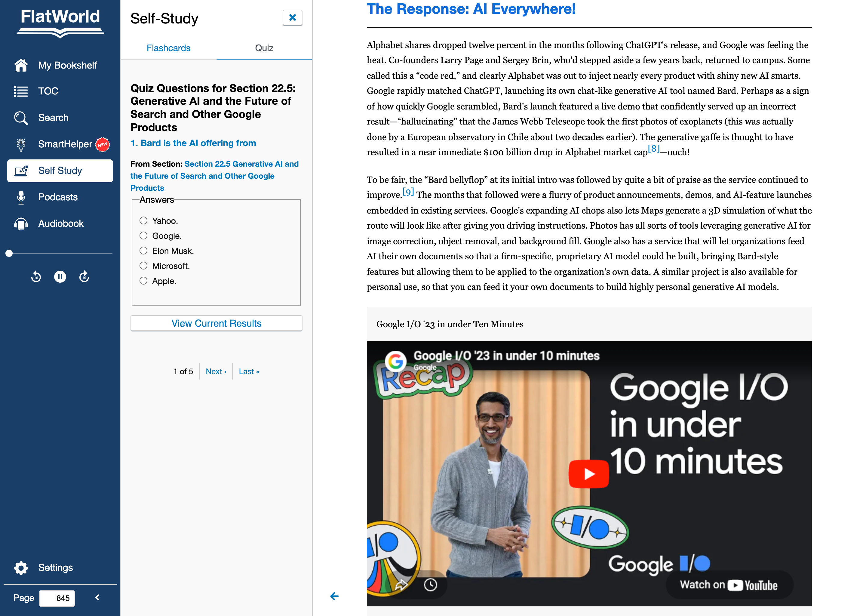Open Audiobook headphones icon
The height and width of the screenshot is (616, 866).
21,224
